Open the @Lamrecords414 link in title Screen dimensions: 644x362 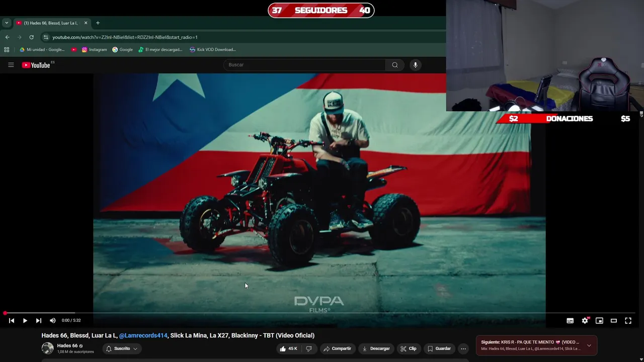[143, 335]
